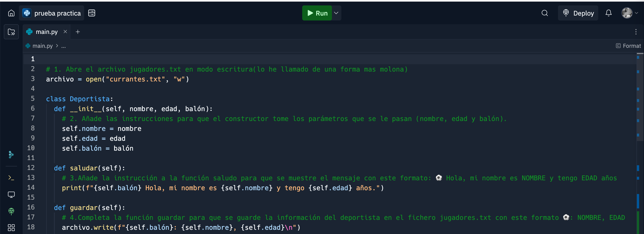The width and height of the screenshot is (644, 234).
Task: Open the three-dot pane options menu
Action: tap(636, 32)
